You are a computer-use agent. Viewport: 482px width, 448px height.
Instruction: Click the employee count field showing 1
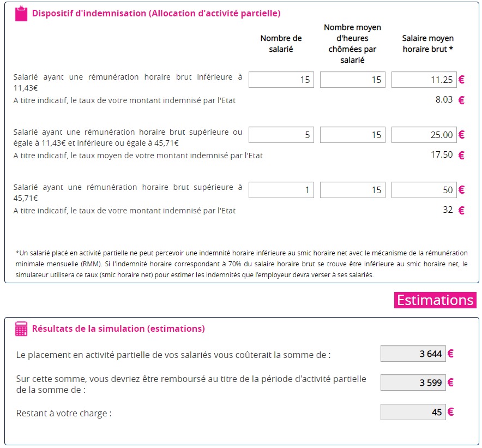pos(281,190)
